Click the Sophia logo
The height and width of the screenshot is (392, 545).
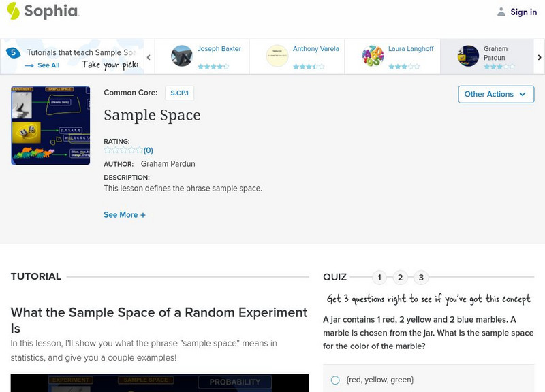coord(42,11)
